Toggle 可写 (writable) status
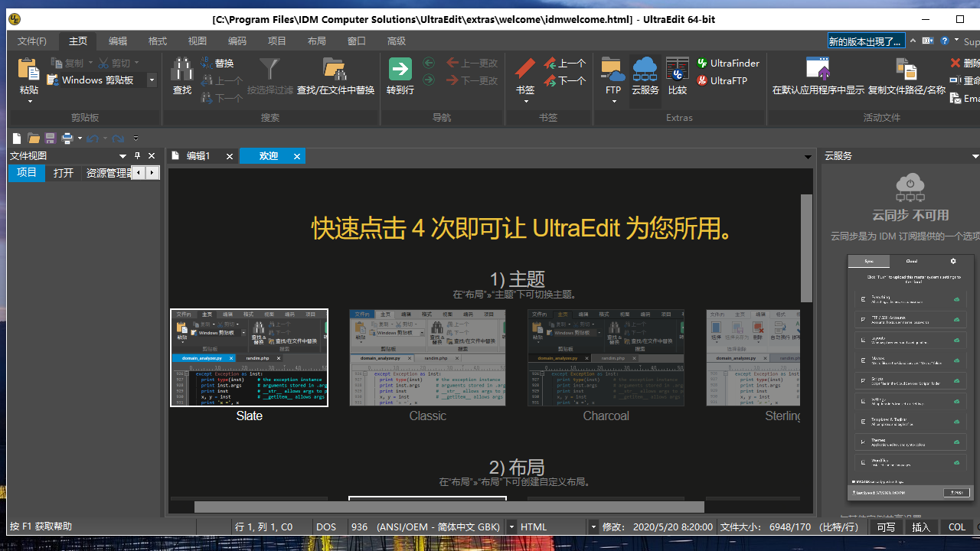Screen dimensions: 980x551 tap(886, 527)
